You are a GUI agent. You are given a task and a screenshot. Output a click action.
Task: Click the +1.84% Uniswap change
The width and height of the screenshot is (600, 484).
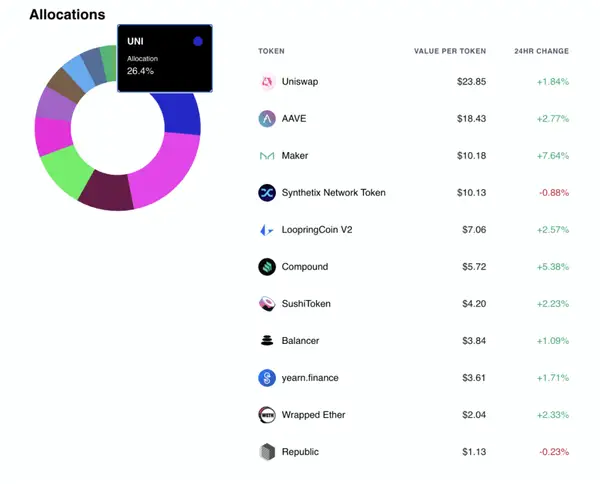pyautogui.click(x=553, y=81)
